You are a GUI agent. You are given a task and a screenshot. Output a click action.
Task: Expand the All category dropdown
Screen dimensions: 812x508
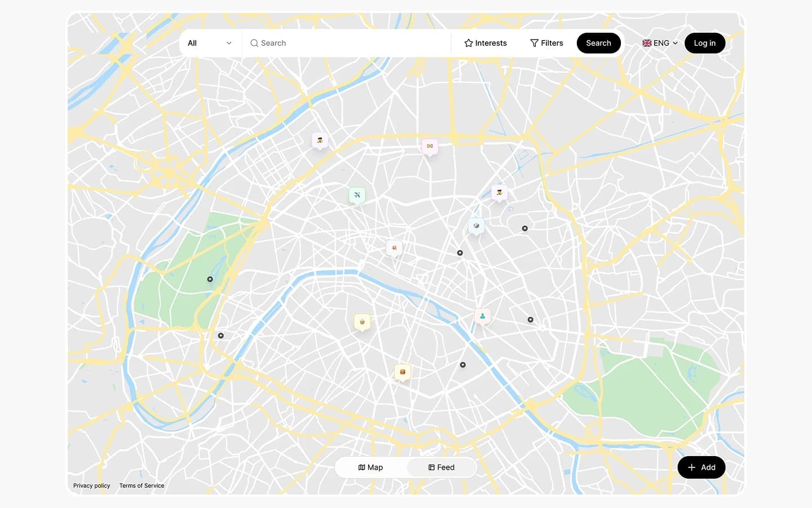coord(210,43)
